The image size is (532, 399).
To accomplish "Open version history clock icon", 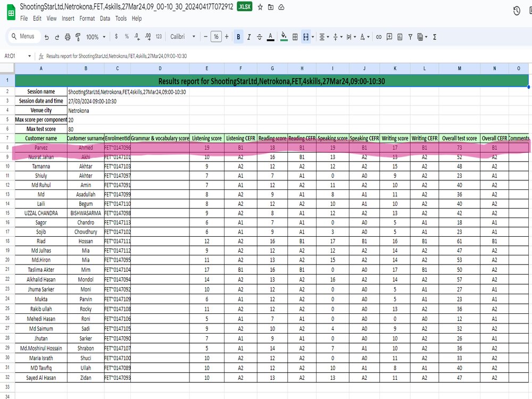I will point(517,11).
